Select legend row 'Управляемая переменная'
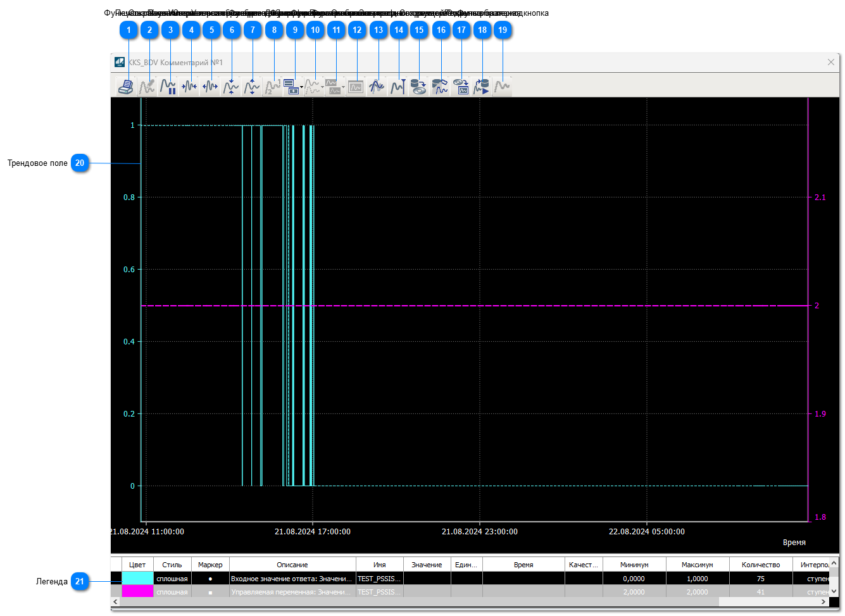This screenshot has height=616, width=845. click(x=470, y=592)
